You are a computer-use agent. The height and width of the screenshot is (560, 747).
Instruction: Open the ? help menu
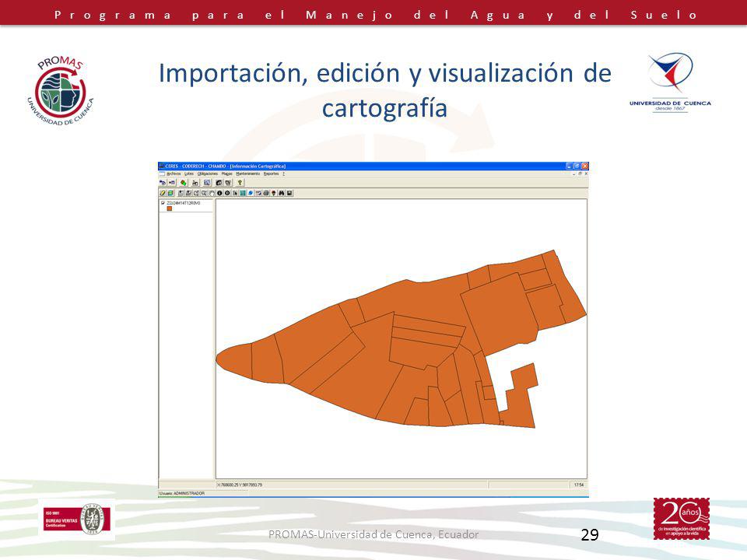(283, 173)
